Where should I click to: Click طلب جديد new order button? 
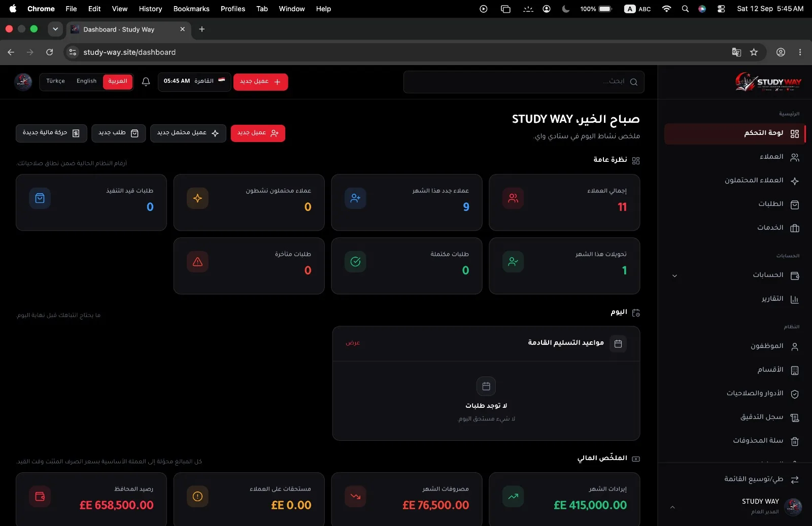click(119, 133)
